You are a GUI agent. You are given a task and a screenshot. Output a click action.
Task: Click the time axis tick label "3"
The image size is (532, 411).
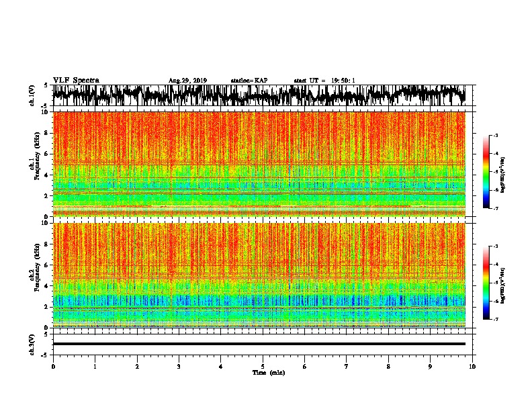[179, 367]
